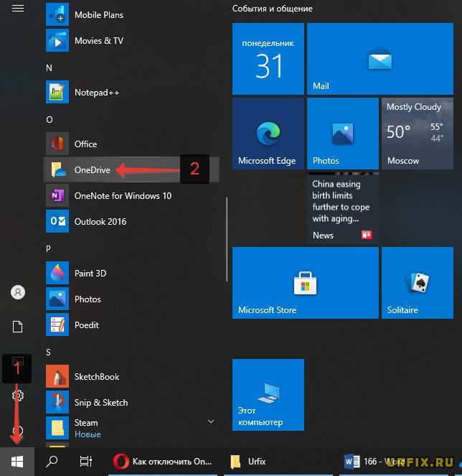
Task: Open OneNote for Windows 10
Action: [x=131, y=195]
